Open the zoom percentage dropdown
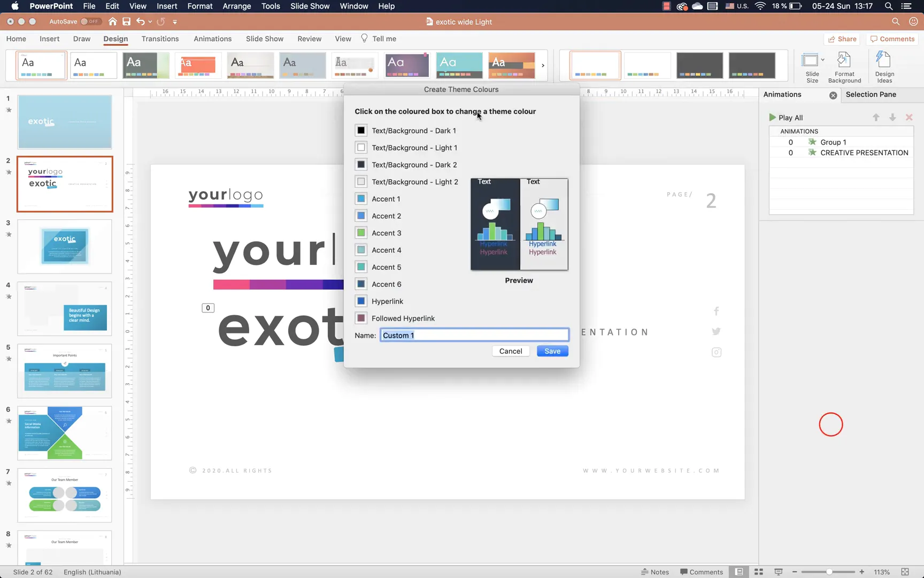 (881, 572)
